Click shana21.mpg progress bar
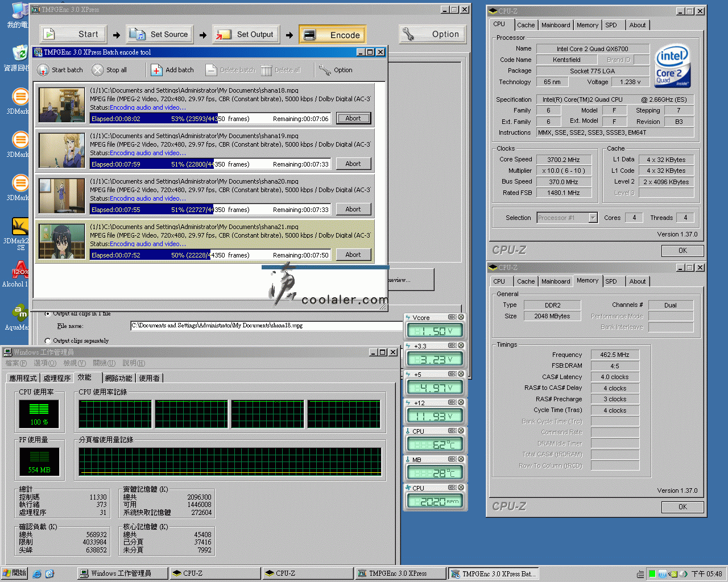 pos(210,255)
